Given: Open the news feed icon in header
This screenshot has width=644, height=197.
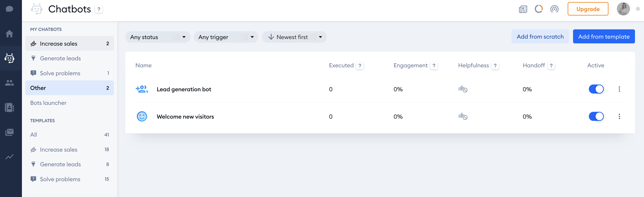Looking at the screenshot, I should [523, 9].
